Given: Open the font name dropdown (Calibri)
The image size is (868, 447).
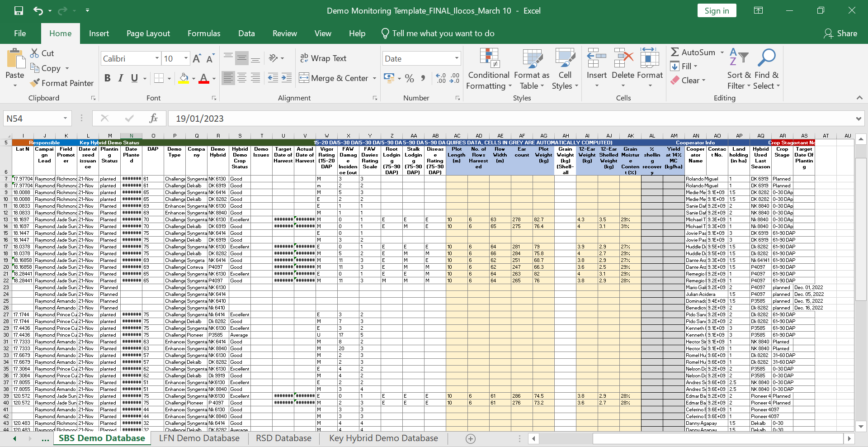Looking at the screenshot, I should pos(157,58).
